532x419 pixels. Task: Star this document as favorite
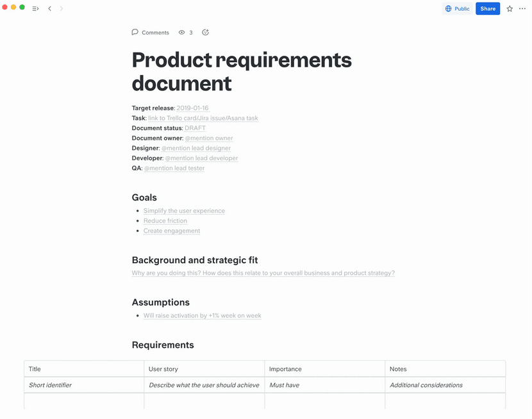[x=510, y=9]
